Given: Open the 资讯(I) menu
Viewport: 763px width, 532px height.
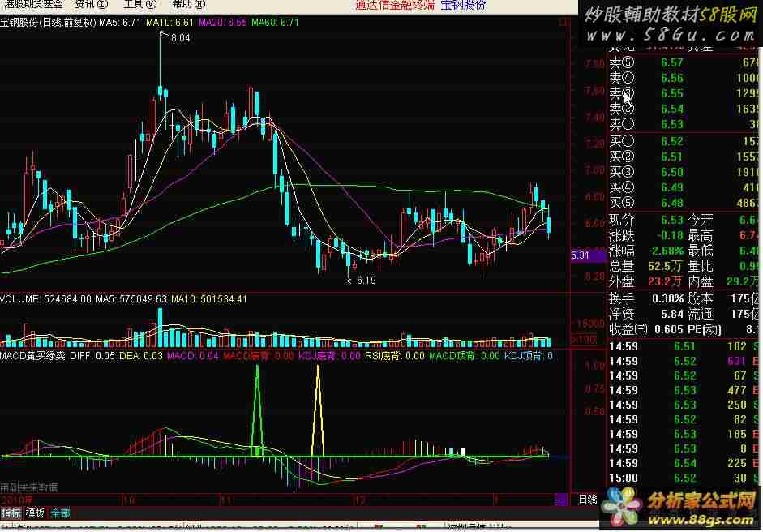Looking at the screenshot, I should (x=92, y=4).
